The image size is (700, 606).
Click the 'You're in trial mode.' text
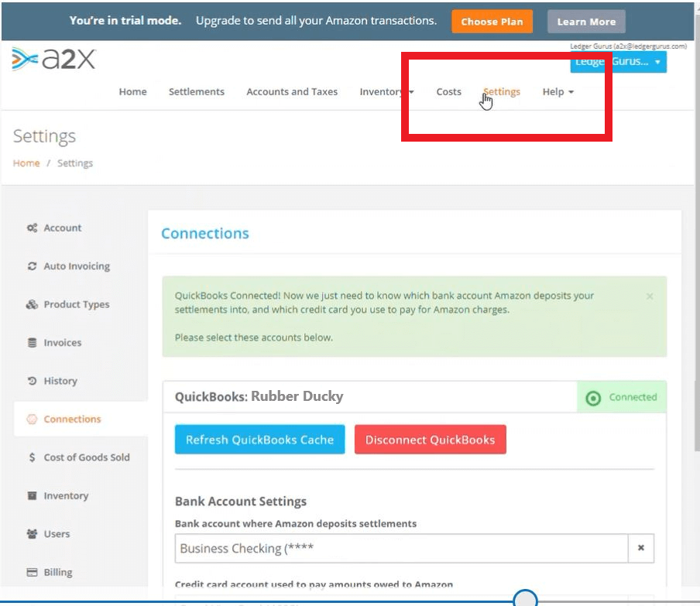coord(125,21)
